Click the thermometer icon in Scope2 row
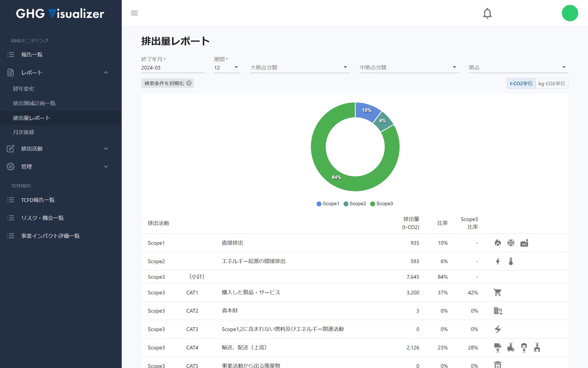 pyautogui.click(x=511, y=261)
